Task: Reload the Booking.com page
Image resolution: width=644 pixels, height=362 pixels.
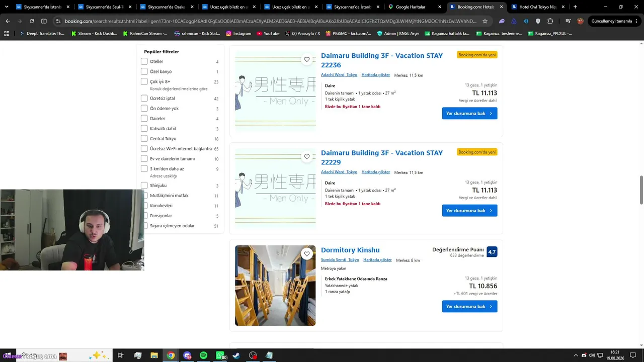Action: coord(32,21)
